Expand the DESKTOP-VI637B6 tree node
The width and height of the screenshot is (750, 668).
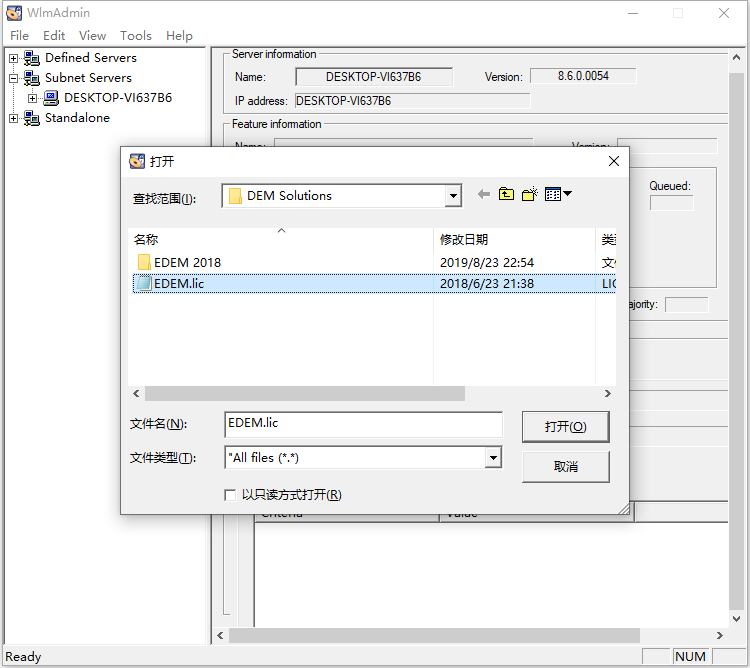33,99
